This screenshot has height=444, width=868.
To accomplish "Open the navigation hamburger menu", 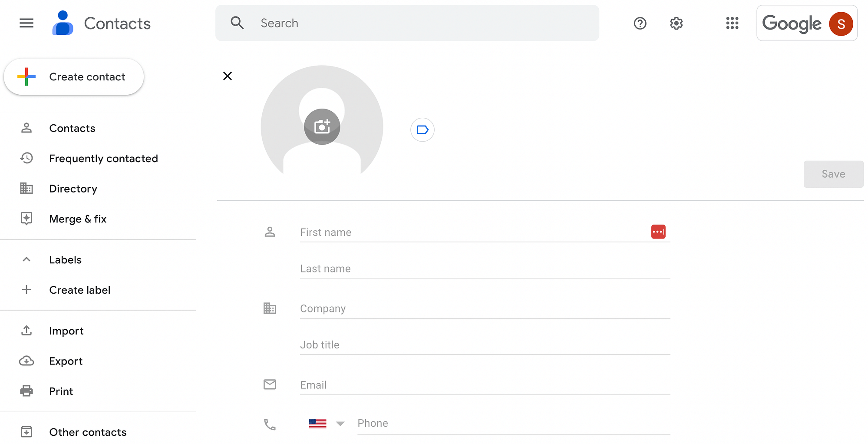I will [26, 23].
